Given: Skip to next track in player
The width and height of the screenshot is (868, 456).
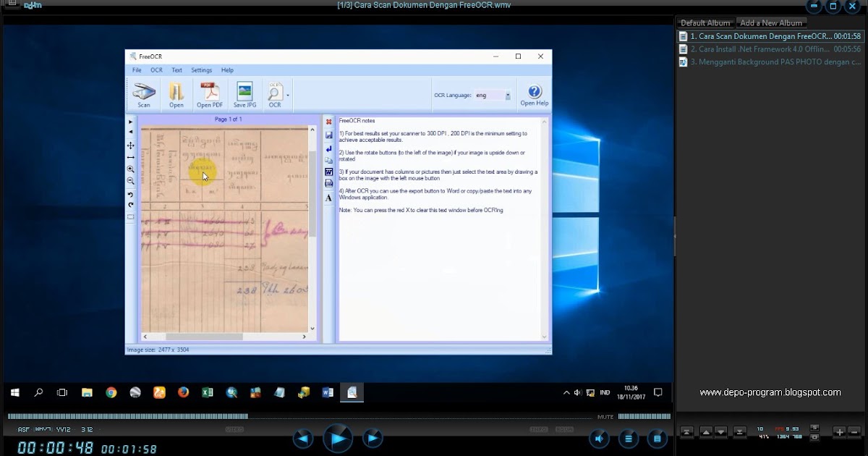Looking at the screenshot, I should point(373,438).
